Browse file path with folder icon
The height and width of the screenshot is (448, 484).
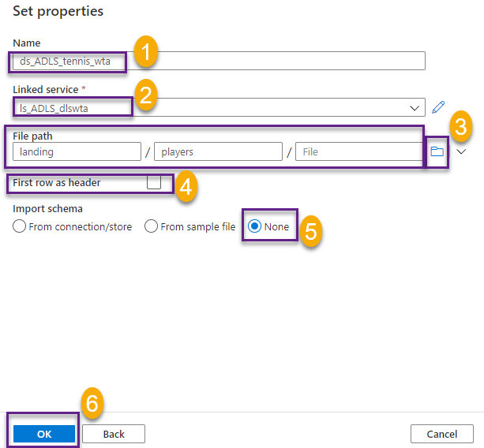(x=437, y=151)
